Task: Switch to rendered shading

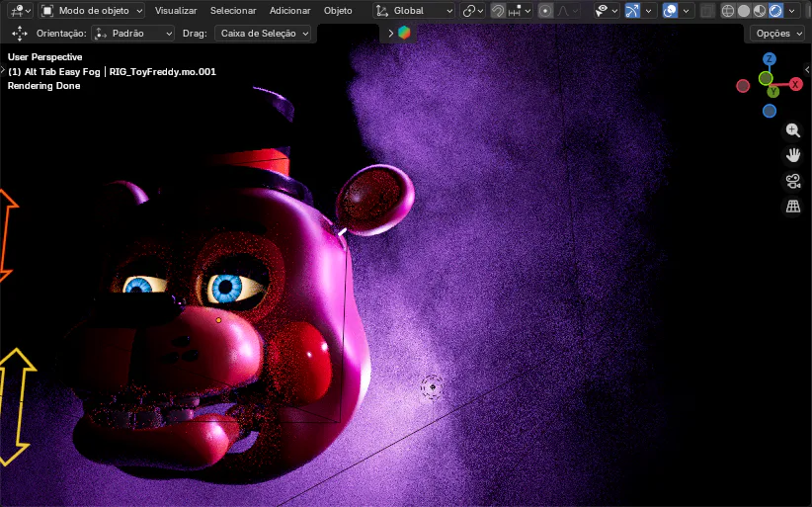Action: (775, 10)
